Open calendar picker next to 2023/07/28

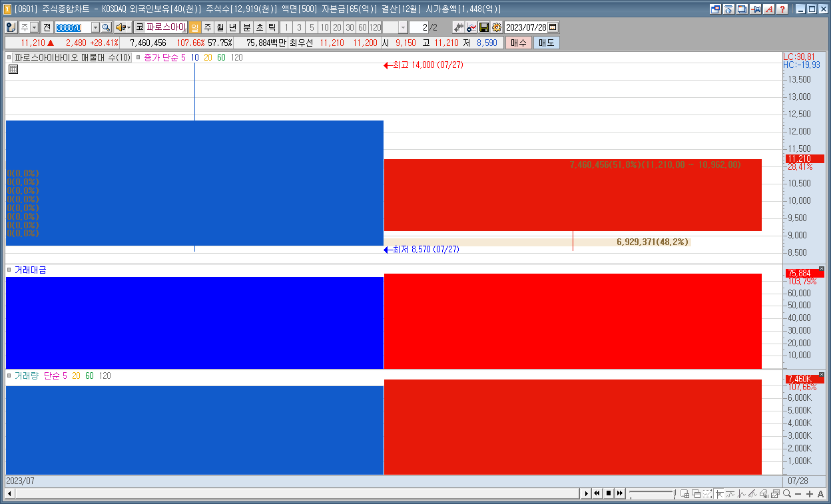click(x=553, y=27)
